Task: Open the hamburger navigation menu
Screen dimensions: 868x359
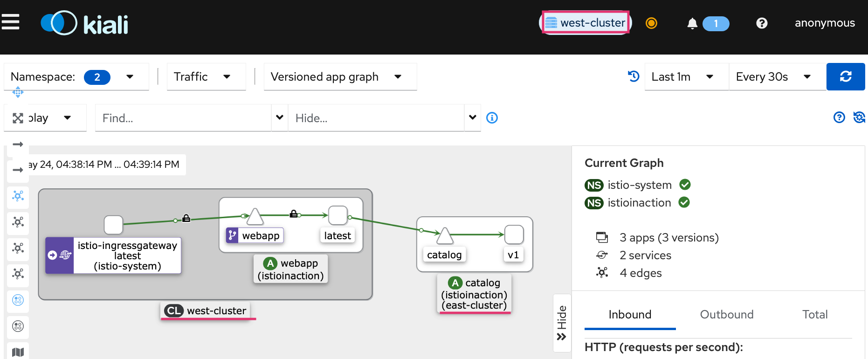Action: [10, 22]
